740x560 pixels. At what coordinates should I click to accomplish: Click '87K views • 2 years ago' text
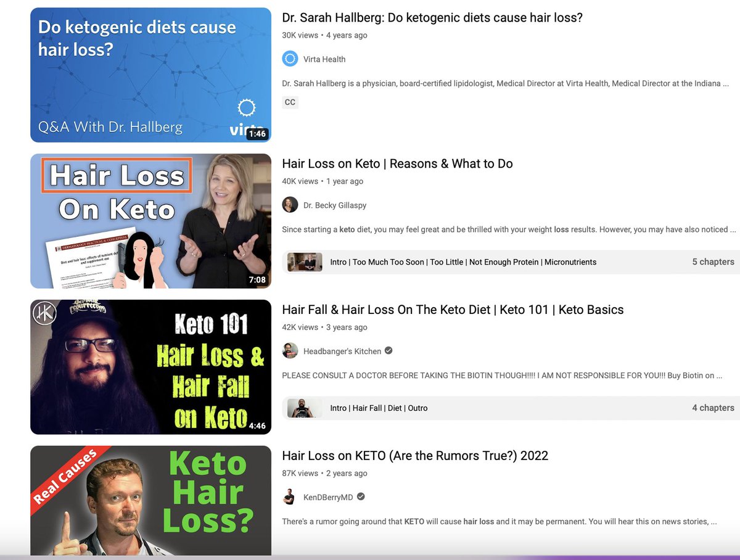324,474
